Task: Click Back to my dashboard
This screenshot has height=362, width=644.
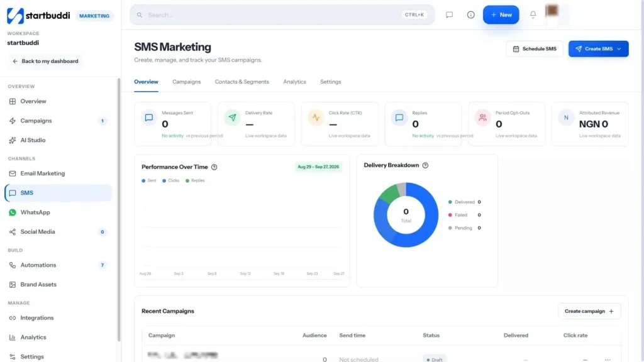Action: coord(45,61)
